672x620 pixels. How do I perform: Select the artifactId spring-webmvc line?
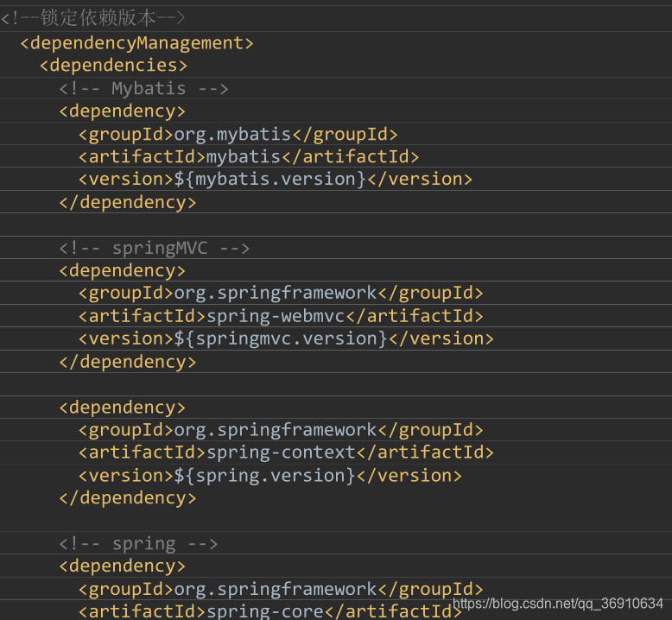pyautogui.click(x=281, y=316)
